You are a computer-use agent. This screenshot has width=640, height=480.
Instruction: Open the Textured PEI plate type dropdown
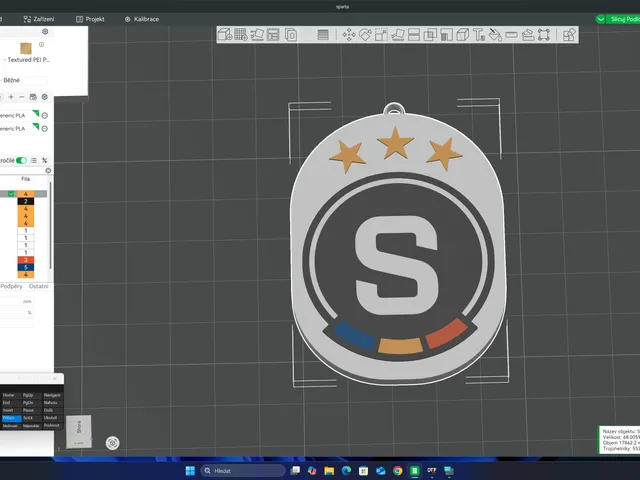[26, 60]
